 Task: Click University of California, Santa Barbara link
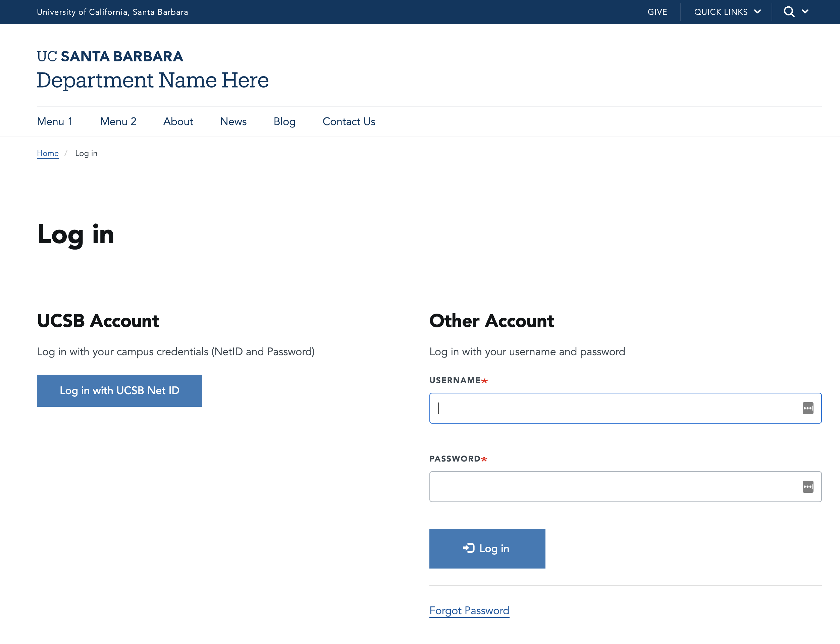click(112, 12)
